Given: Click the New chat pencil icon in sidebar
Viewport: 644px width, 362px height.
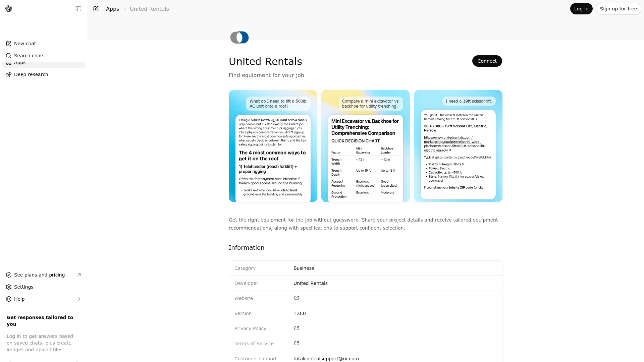Looking at the screenshot, I should click(9, 44).
